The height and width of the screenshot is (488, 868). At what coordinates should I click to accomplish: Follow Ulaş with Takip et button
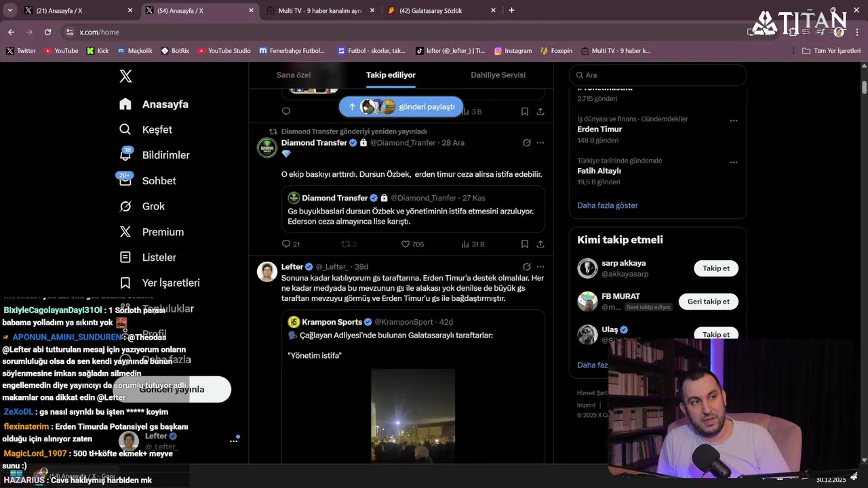[x=716, y=334]
